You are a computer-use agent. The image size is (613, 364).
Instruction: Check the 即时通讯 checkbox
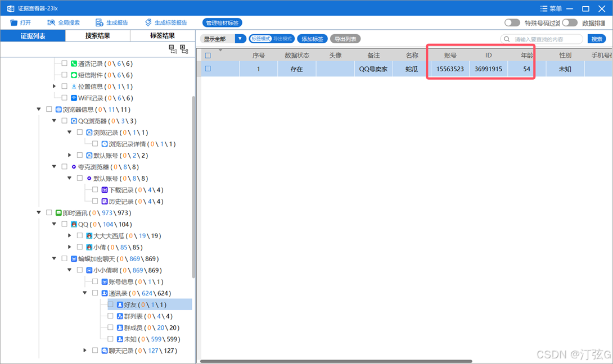click(x=49, y=213)
